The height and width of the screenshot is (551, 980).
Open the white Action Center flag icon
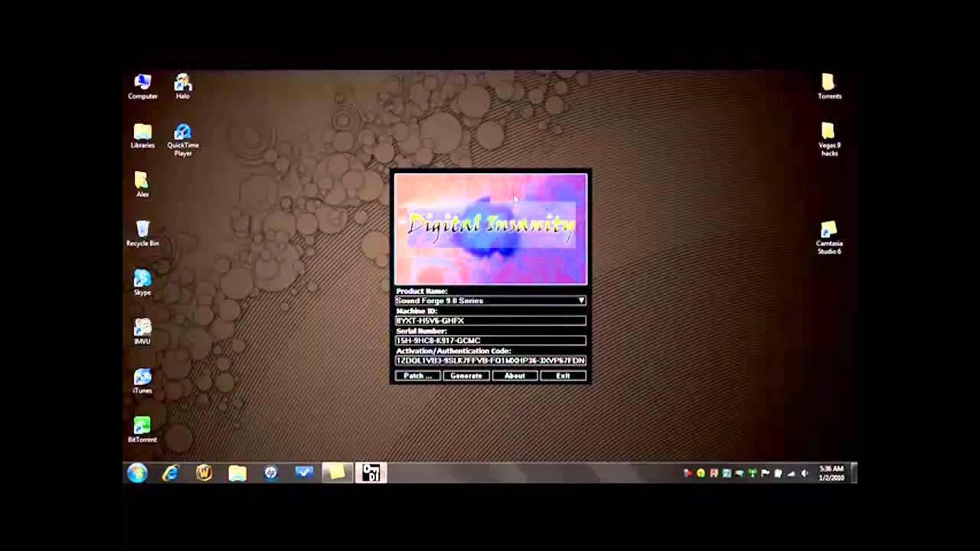coord(766,474)
